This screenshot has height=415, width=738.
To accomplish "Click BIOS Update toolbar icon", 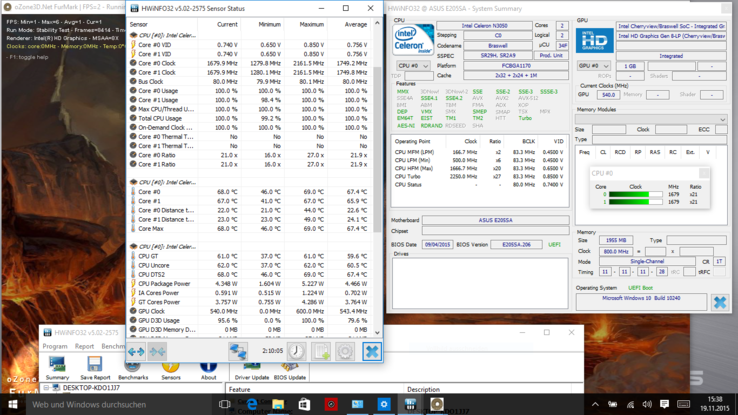I will pyautogui.click(x=289, y=371).
